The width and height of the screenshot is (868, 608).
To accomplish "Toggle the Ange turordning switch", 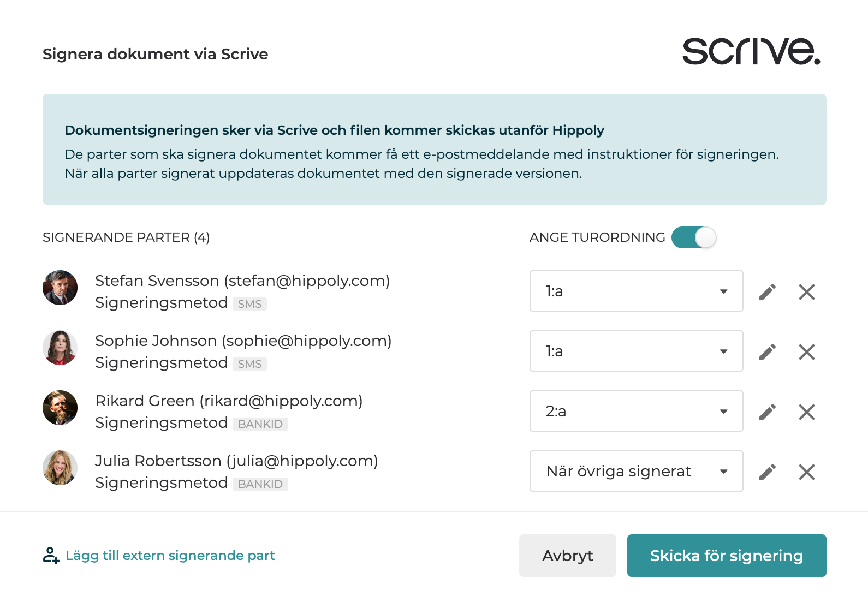I will pyautogui.click(x=694, y=237).
